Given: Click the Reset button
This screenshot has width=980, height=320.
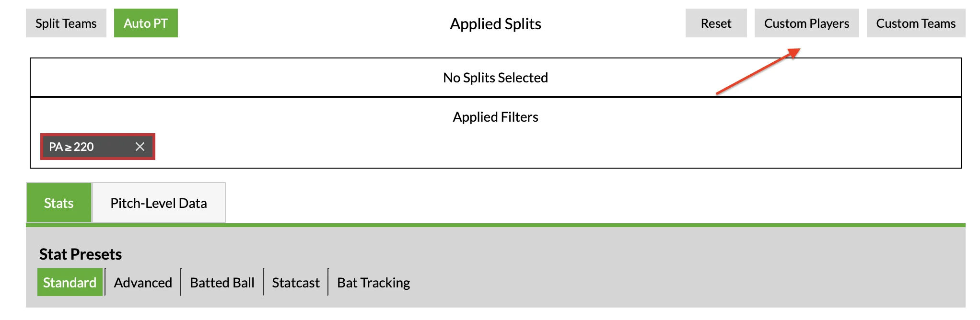Looking at the screenshot, I should [716, 23].
